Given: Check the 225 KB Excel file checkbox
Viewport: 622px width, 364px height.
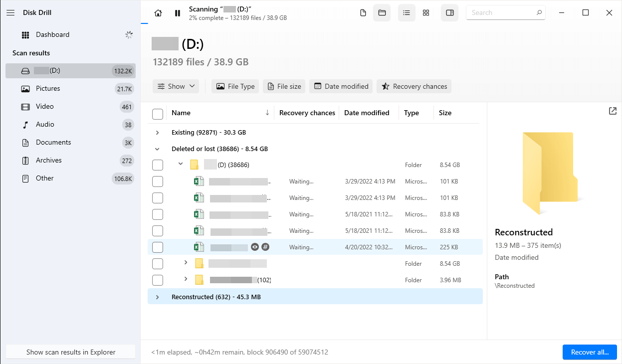Looking at the screenshot, I should point(158,247).
